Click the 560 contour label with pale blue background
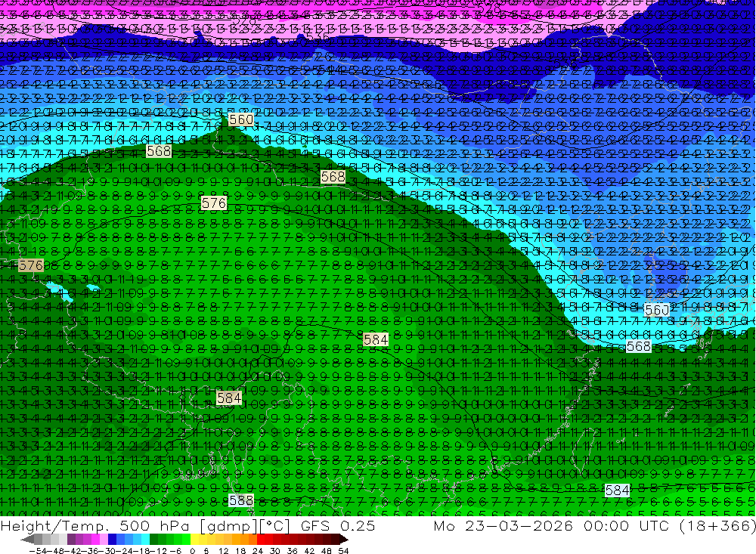The image size is (756, 554). (657, 310)
